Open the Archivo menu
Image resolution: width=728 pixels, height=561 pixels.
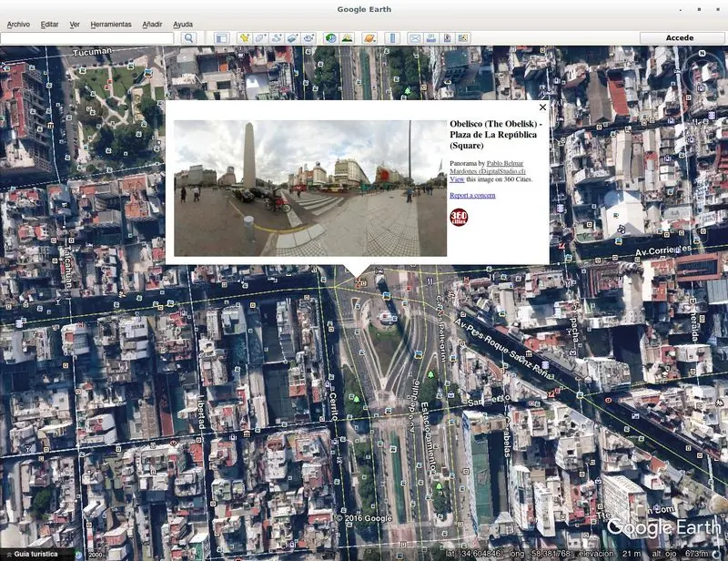(x=18, y=25)
